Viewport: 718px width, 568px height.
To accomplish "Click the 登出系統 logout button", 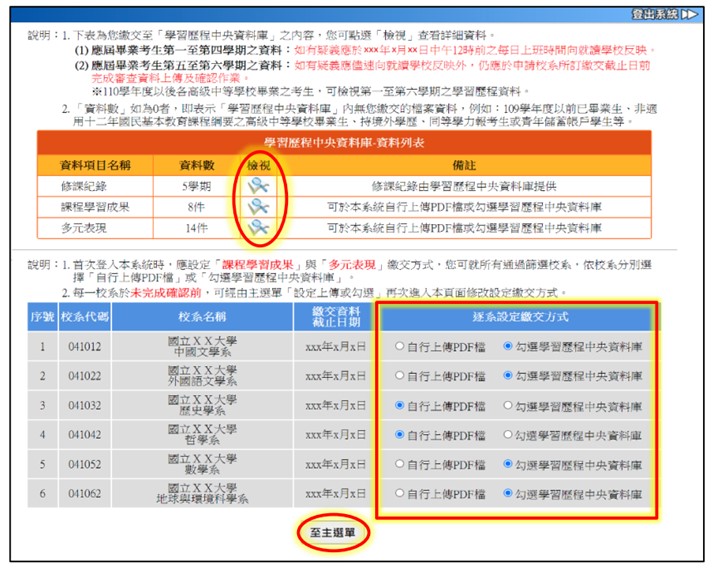I will [x=664, y=14].
